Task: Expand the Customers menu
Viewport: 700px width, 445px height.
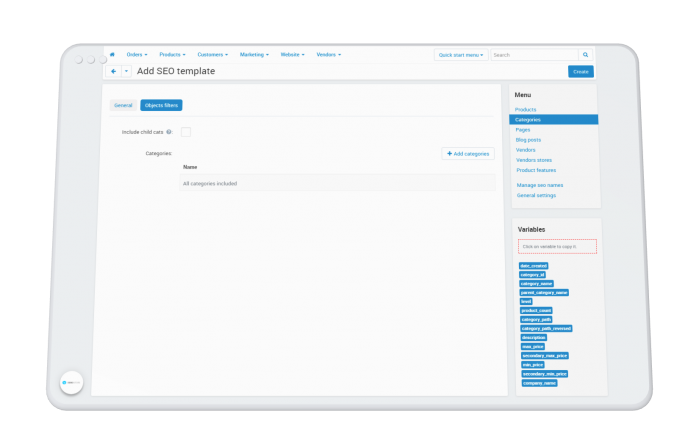Action: pos(212,54)
